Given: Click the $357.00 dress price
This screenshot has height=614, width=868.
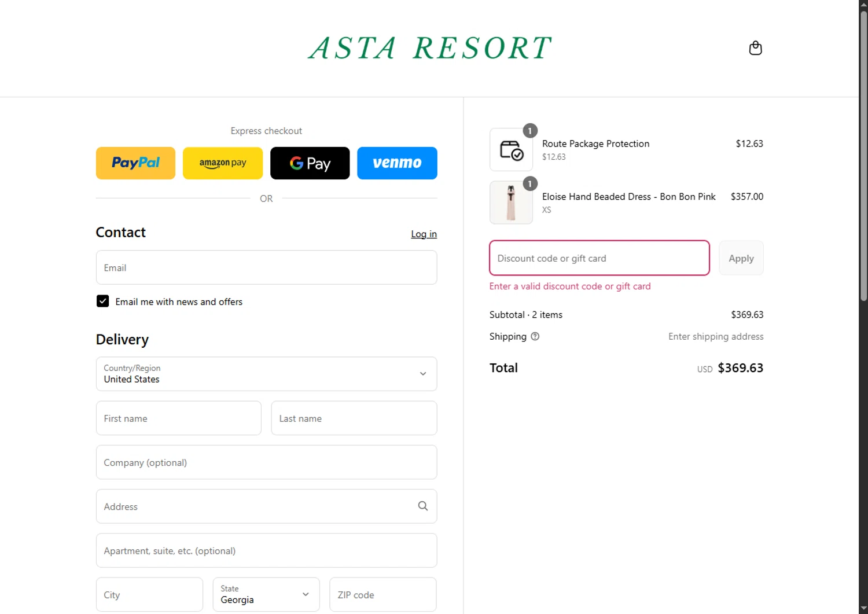Looking at the screenshot, I should tap(747, 197).
